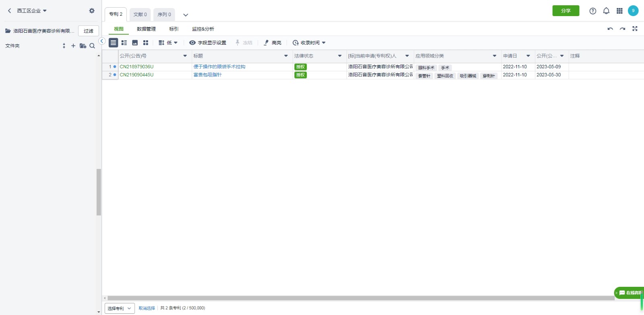Click the 吸引器械 tag in row 2
Viewport: 644px width, 315px height.
point(468,76)
